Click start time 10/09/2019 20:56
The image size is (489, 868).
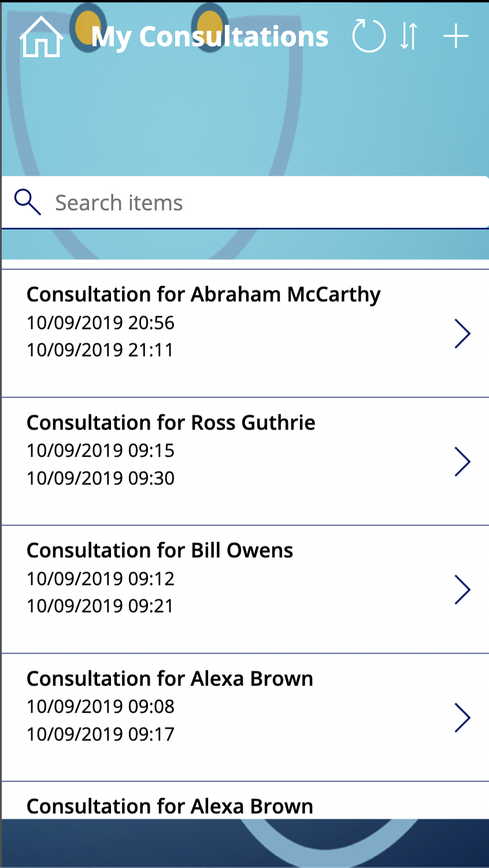point(101,322)
